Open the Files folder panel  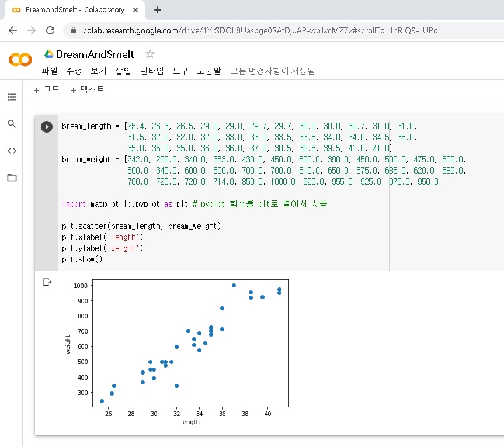(x=12, y=178)
